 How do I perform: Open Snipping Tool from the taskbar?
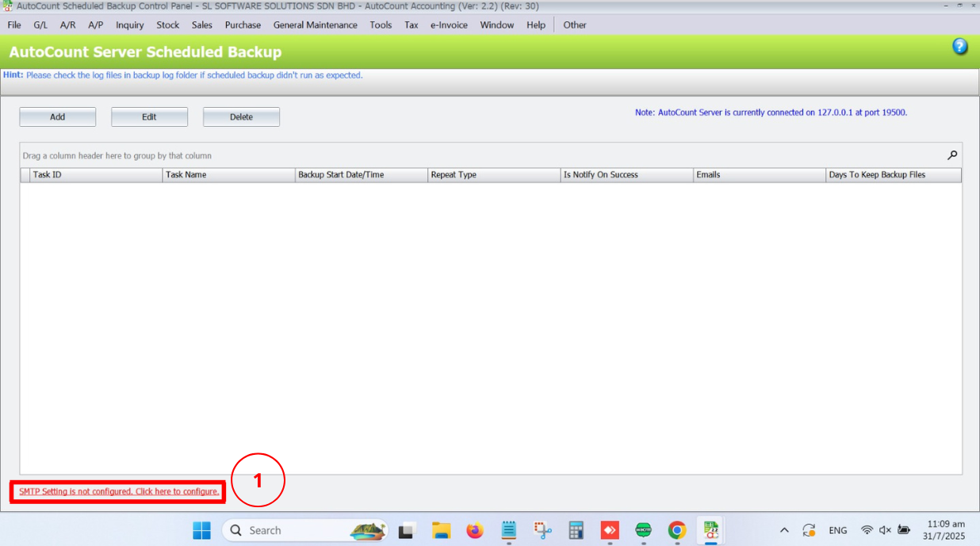[542, 530]
